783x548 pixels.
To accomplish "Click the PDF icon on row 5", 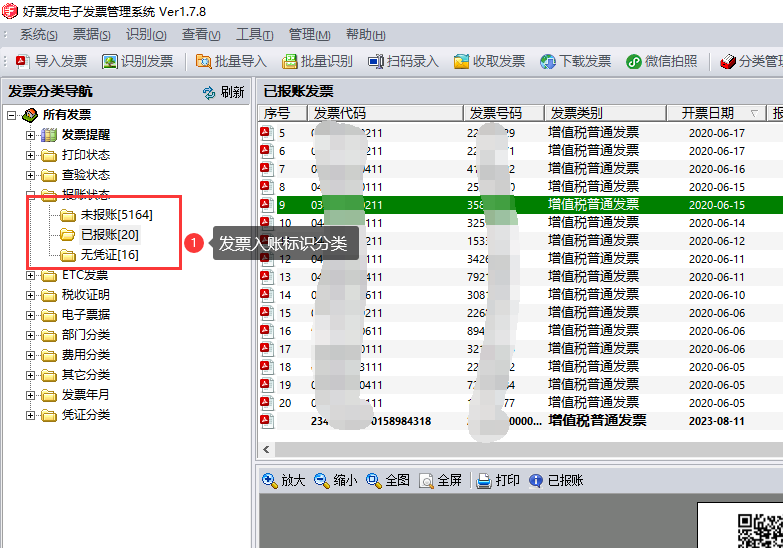I will [x=267, y=133].
